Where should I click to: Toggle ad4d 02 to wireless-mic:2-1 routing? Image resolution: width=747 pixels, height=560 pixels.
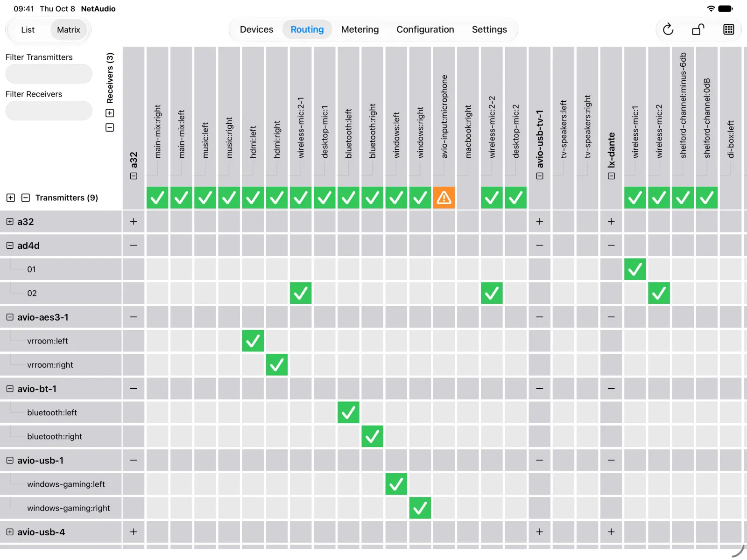point(301,294)
